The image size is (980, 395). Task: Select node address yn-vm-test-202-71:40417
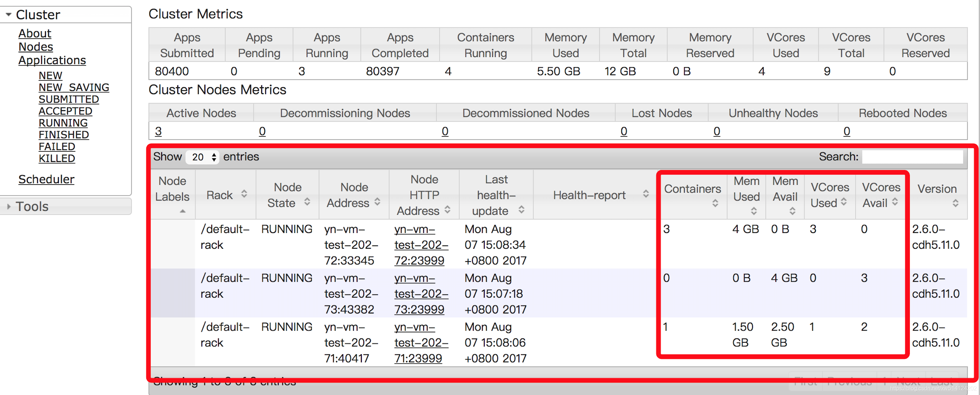pyautogui.click(x=351, y=342)
